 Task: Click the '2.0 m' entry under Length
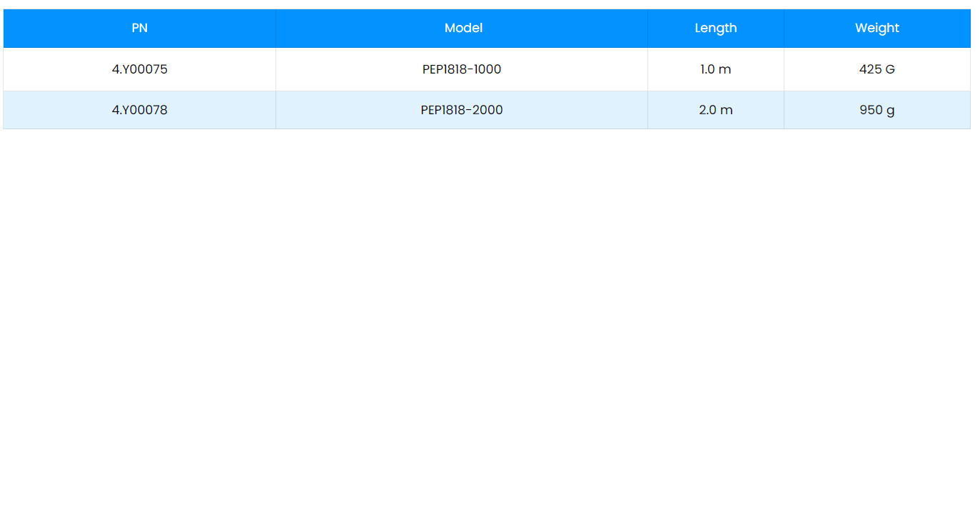[715, 110]
